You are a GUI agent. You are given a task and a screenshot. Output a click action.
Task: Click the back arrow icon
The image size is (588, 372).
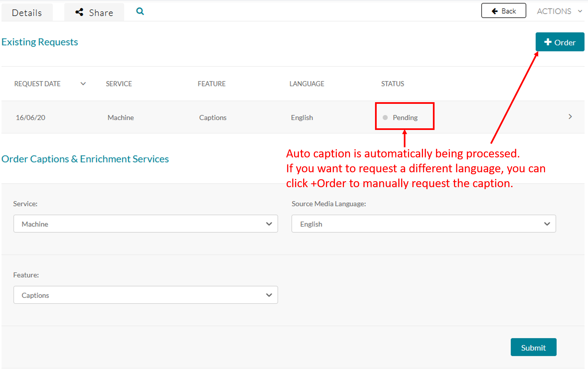[x=495, y=11]
